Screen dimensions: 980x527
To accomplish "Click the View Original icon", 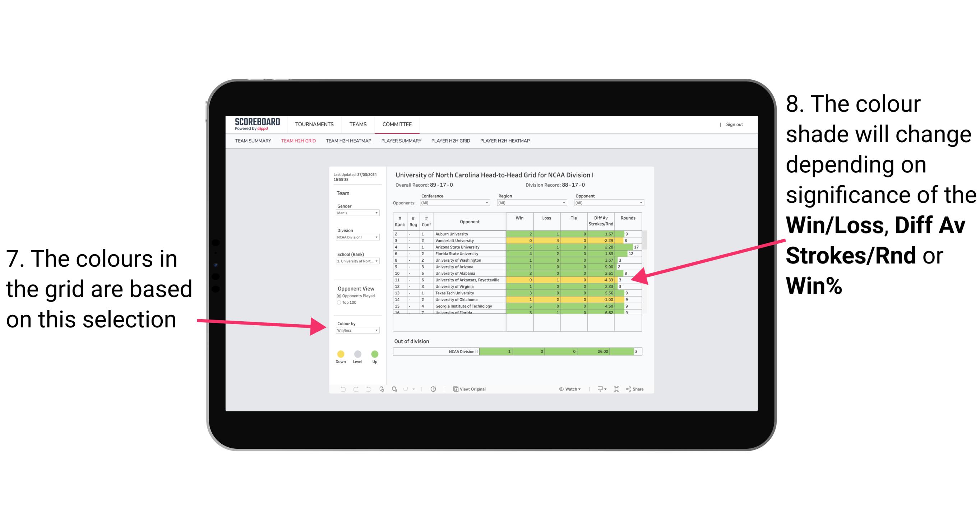I will [x=455, y=388].
